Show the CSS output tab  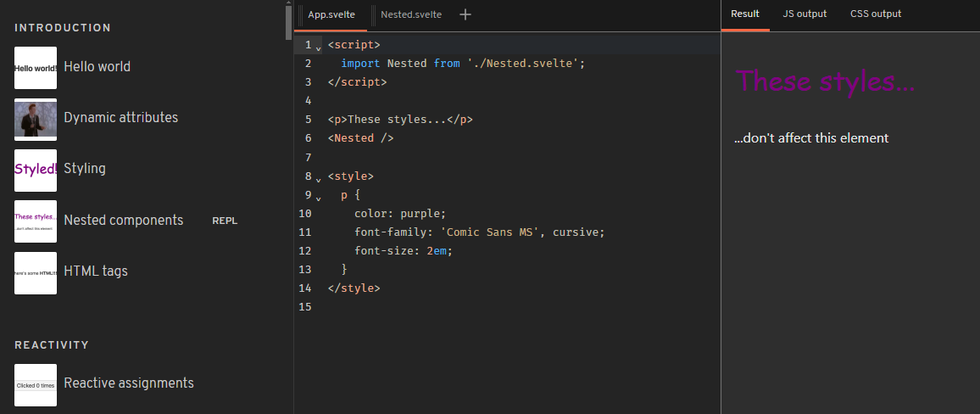pos(876,14)
